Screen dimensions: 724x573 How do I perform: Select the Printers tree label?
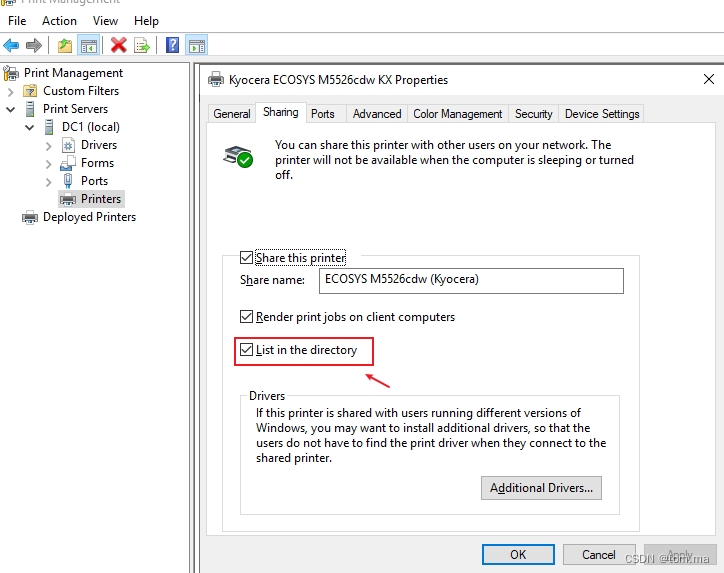101,199
